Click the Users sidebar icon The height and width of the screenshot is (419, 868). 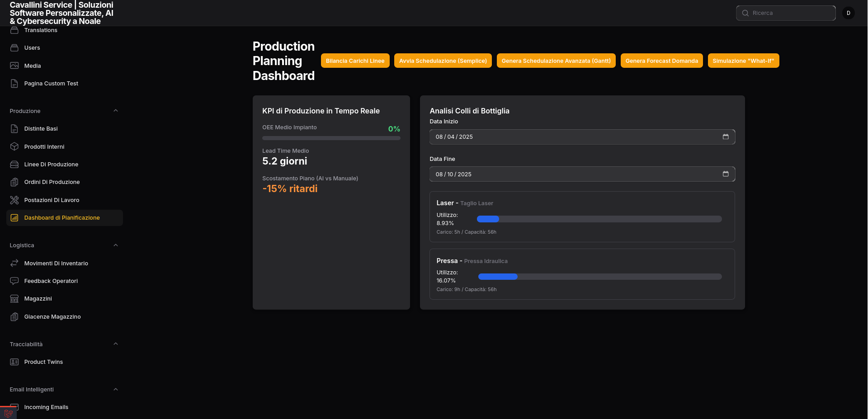pos(14,48)
